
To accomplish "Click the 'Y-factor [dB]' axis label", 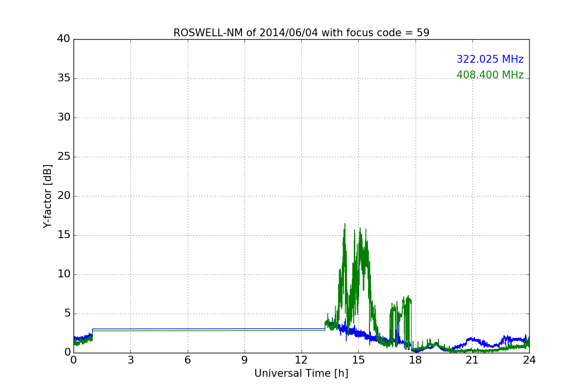I will click(48, 196).
